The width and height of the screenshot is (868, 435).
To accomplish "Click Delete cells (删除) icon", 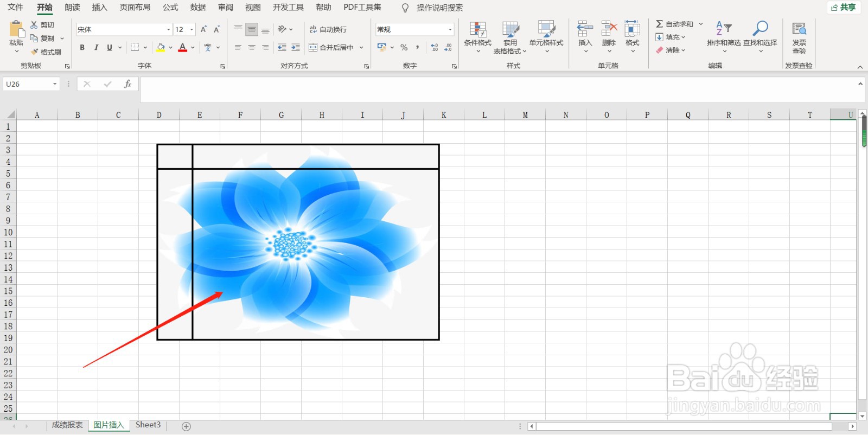I will [609, 29].
